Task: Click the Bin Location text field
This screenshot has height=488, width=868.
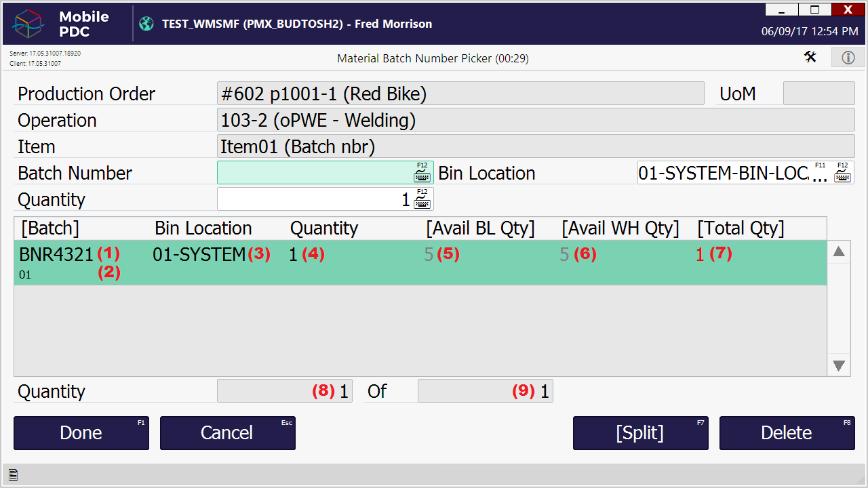Action: 722,173
